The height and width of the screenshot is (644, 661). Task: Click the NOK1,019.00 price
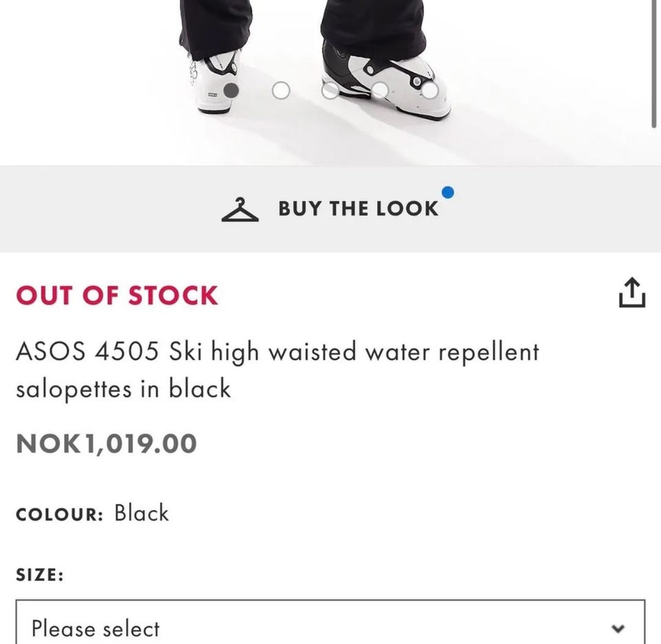point(106,444)
